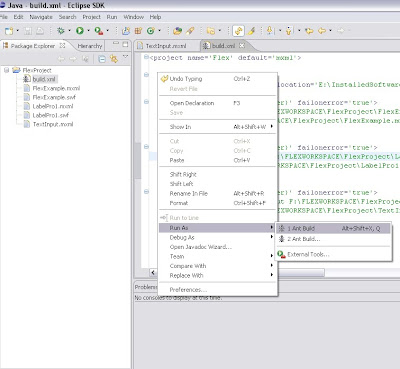Click the New file toolbar icon
400x369 pixels.
click(x=9, y=31)
